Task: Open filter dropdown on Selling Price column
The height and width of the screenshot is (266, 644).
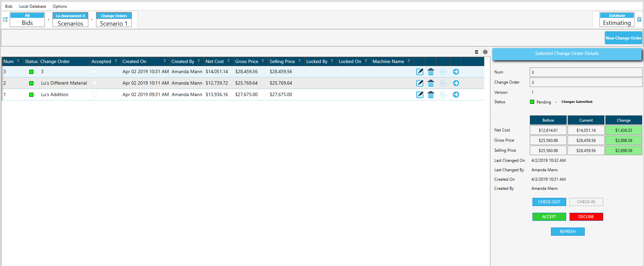Action: (x=300, y=61)
